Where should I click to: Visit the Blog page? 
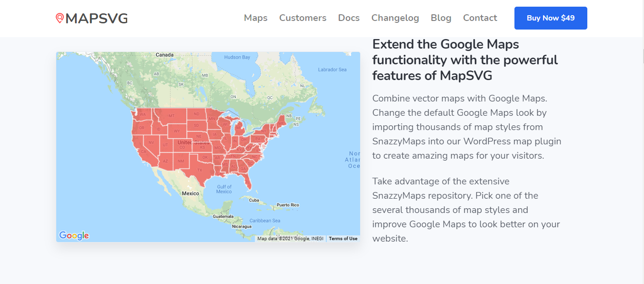click(441, 18)
